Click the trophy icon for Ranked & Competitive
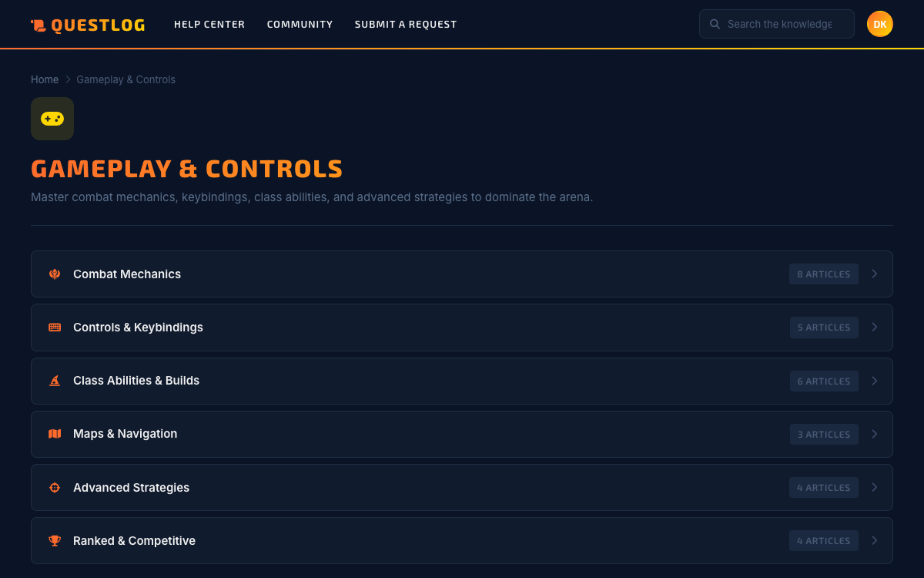Screen dimensions: 924x578 click(55, 541)
